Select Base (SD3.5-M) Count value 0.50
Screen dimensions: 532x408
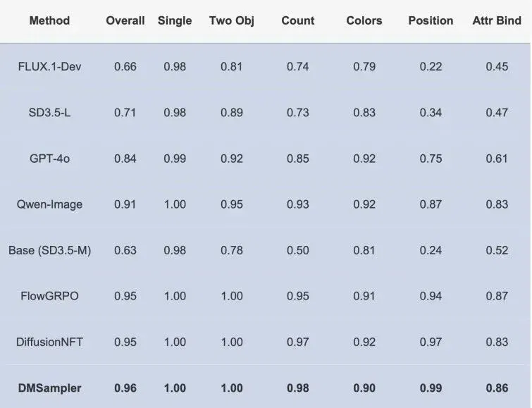[x=298, y=250]
